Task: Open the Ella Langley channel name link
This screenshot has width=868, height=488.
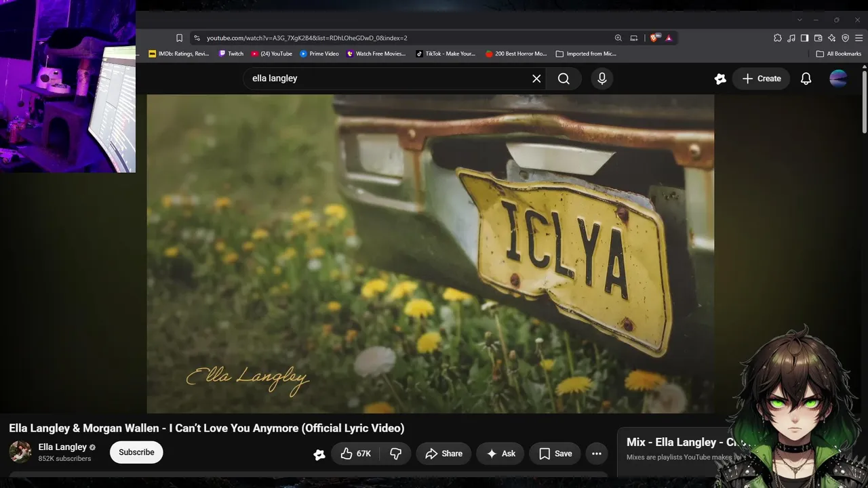Action: tap(62, 447)
